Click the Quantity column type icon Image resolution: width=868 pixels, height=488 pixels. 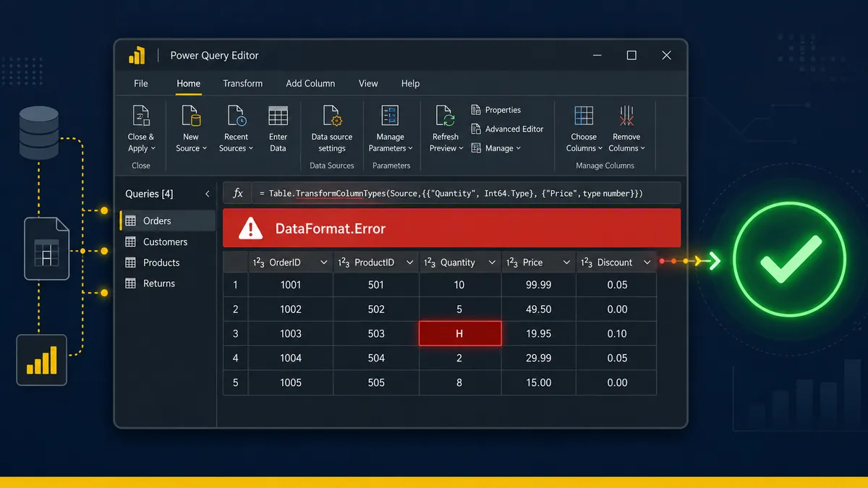click(430, 262)
